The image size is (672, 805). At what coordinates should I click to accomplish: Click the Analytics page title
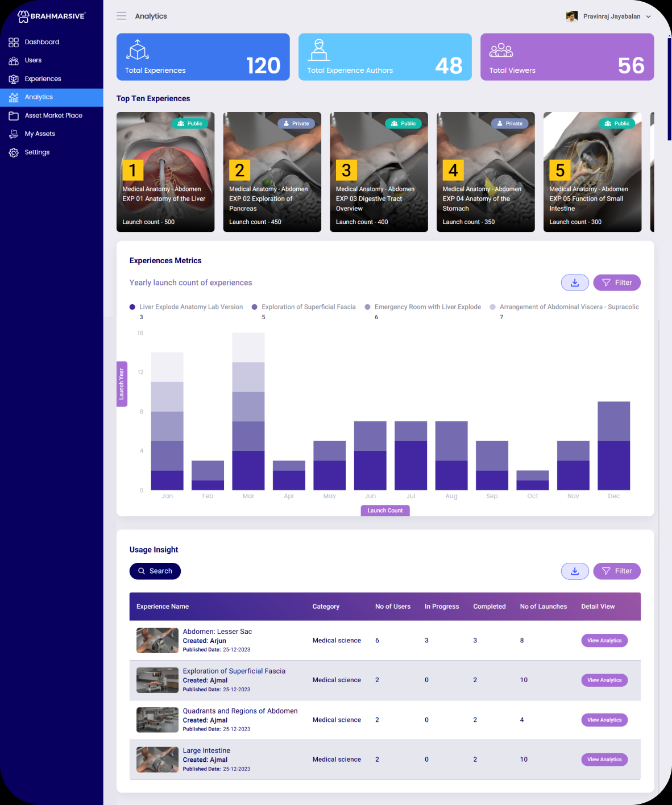[x=151, y=16]
